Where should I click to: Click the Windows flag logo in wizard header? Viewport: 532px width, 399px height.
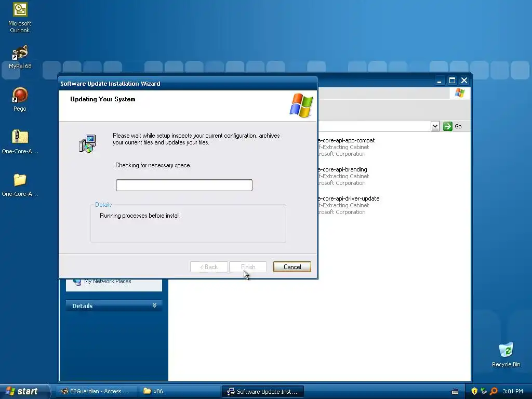[x=301, y=105]
